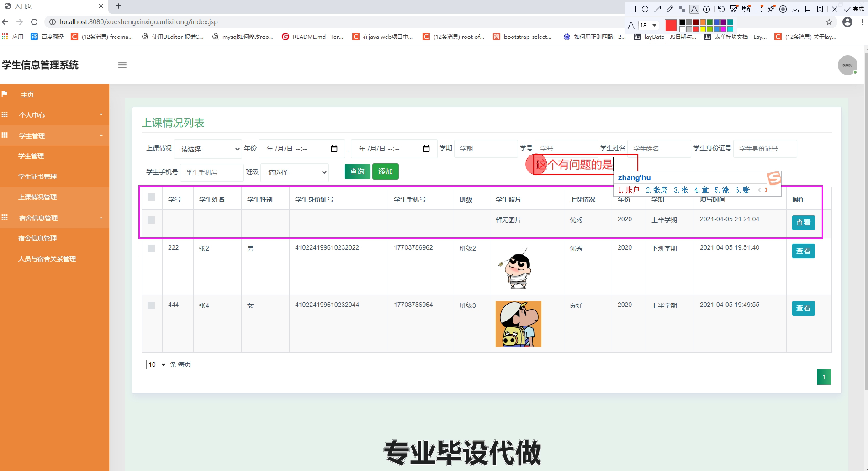868x471 pixels.
Task: Bookmark this page with the star icon
Action: click(829, 22)
